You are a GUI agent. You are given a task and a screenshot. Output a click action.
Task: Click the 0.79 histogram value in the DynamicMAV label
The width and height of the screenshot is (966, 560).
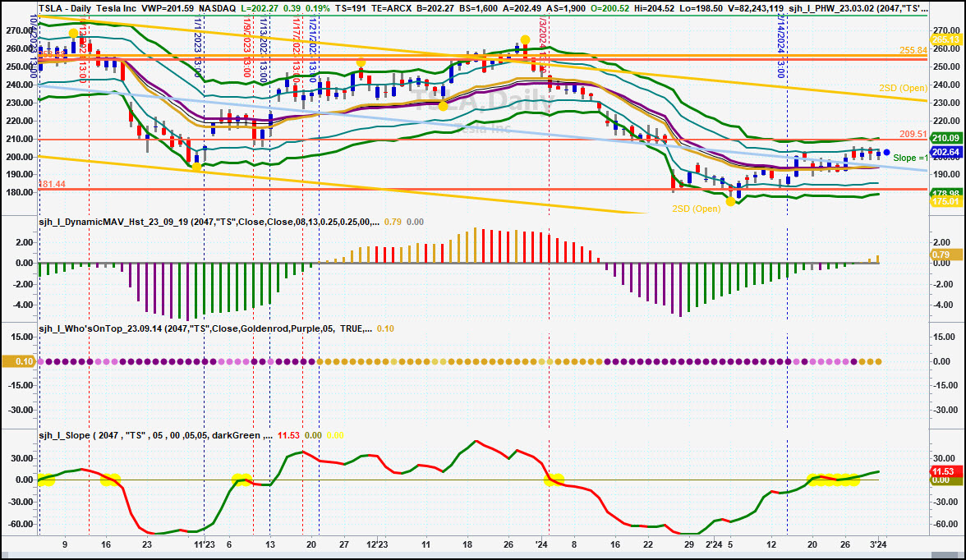tap(393, 222)
